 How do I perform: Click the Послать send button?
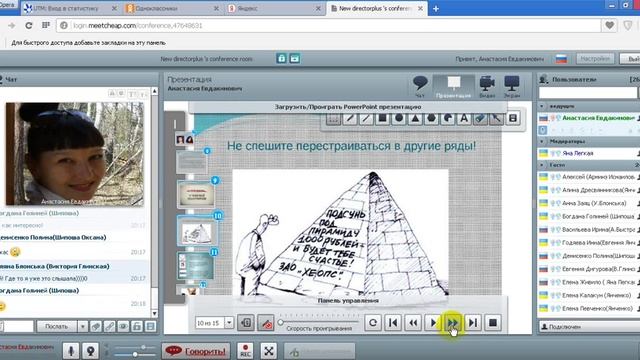tap(56, 327)
